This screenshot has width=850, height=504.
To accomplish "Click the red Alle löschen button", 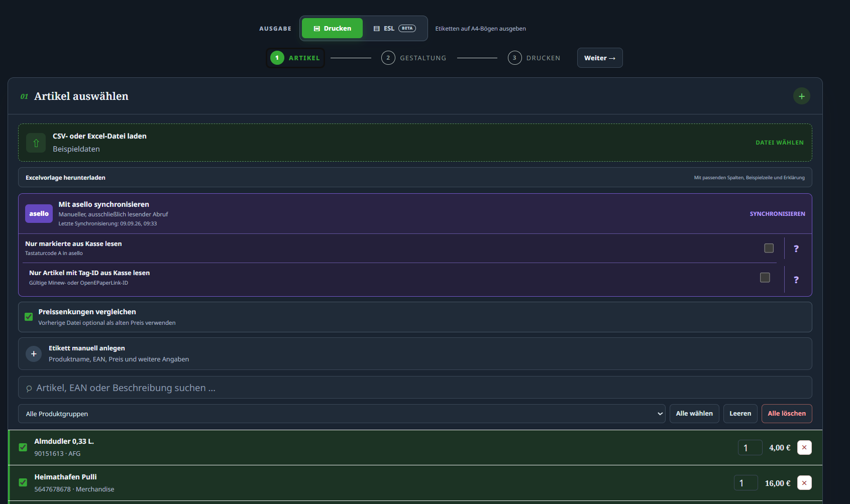I will pos(787,414).
